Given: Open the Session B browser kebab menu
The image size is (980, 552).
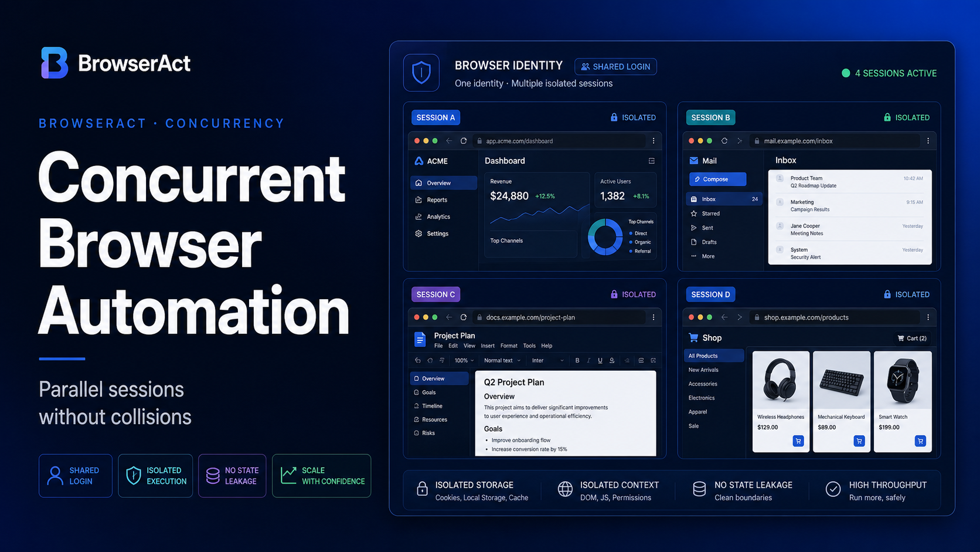Looking at the screenshot, I should click(928, 141).
